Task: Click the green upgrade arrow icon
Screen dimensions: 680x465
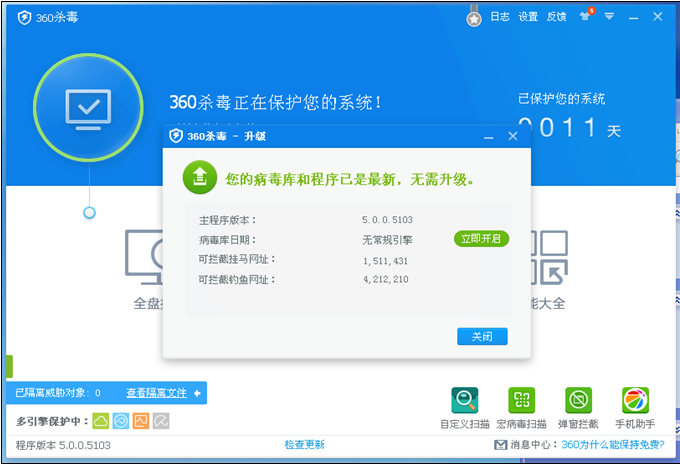Action: [199, 177]
